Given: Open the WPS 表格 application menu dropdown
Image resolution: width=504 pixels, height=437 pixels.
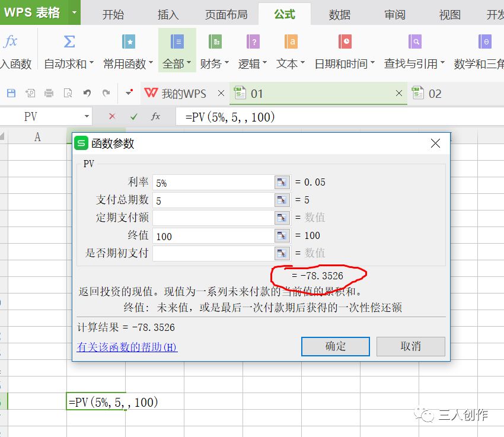Looking at the screenshot, I should [74, 12].
